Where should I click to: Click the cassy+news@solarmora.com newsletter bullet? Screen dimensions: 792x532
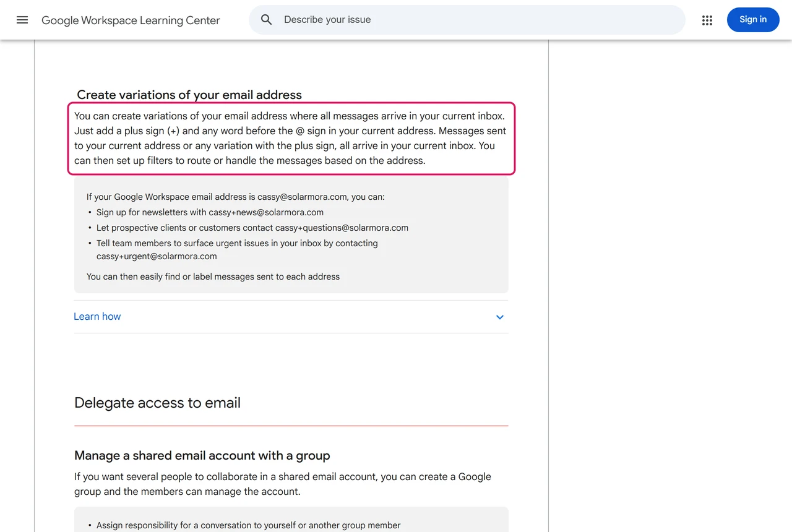point(210,212)
